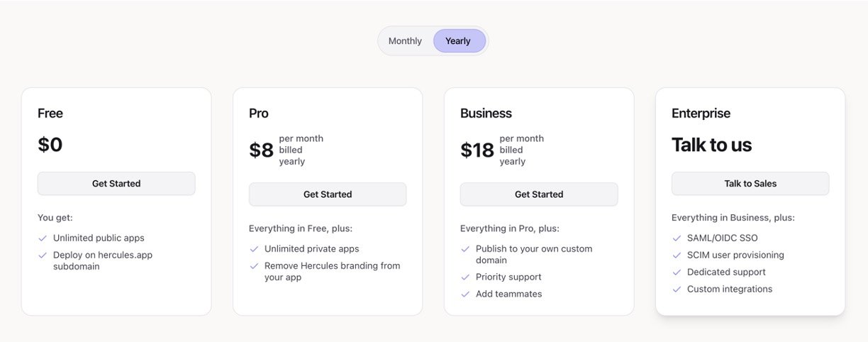The image size is (868, 342).
Task: Select the Yearly billing option
Action: [x=458, y=41]
